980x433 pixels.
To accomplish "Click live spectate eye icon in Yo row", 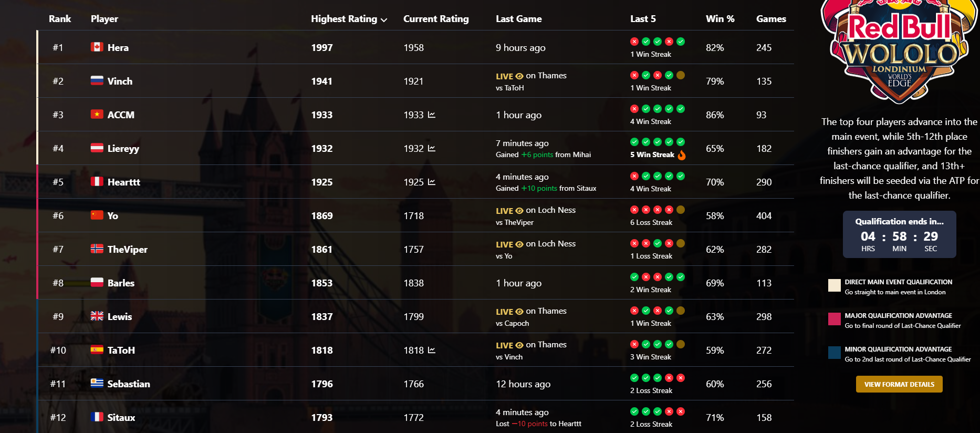I will coord(519,211).
